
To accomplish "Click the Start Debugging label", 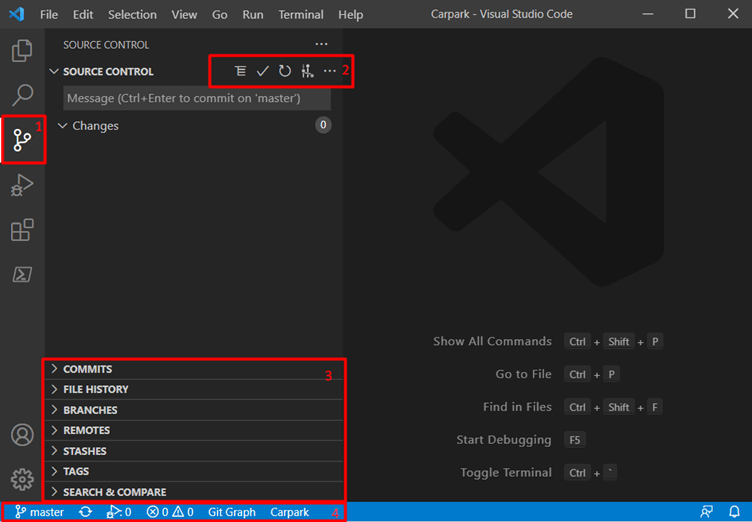I will tap(504, 439).
